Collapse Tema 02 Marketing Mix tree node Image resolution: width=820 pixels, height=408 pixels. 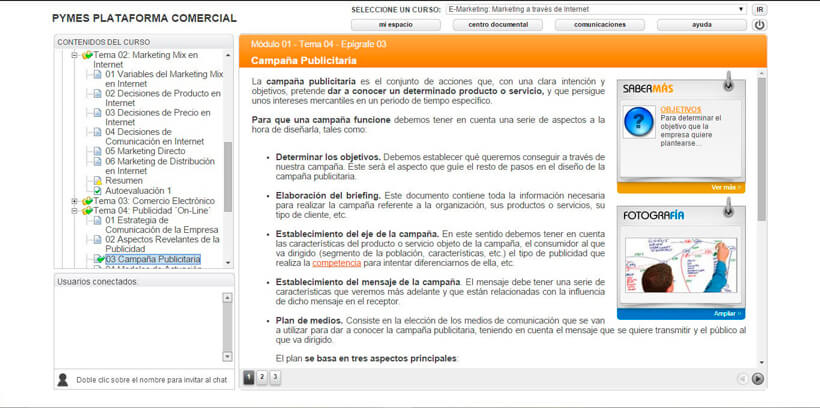click(x=74, y=55)
